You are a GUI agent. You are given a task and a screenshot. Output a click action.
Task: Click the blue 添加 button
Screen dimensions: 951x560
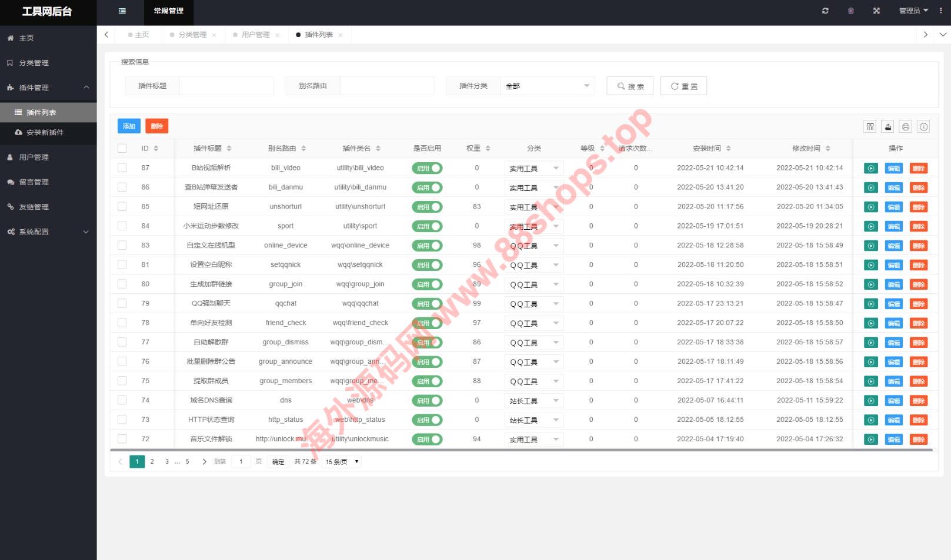point(129,126)
